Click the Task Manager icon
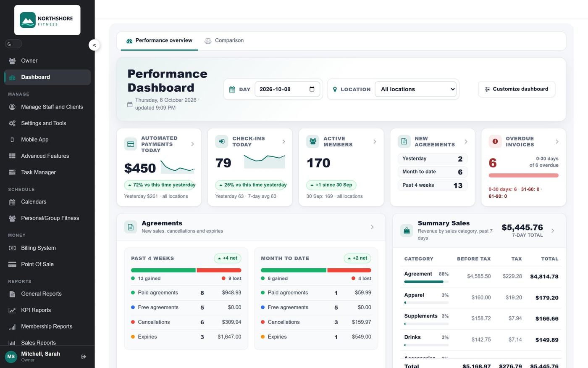Screen dimensions: 588x368 (12, 172)
